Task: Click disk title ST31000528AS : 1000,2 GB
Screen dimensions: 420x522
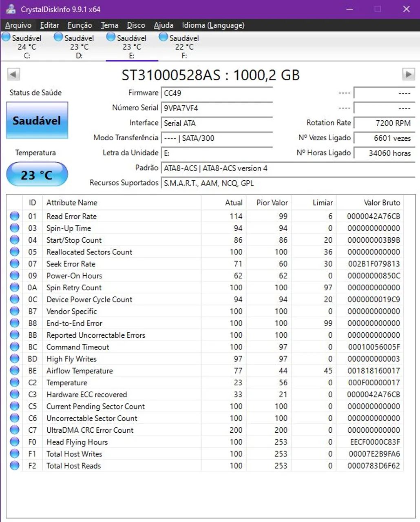Action: [x=210, y=75]
